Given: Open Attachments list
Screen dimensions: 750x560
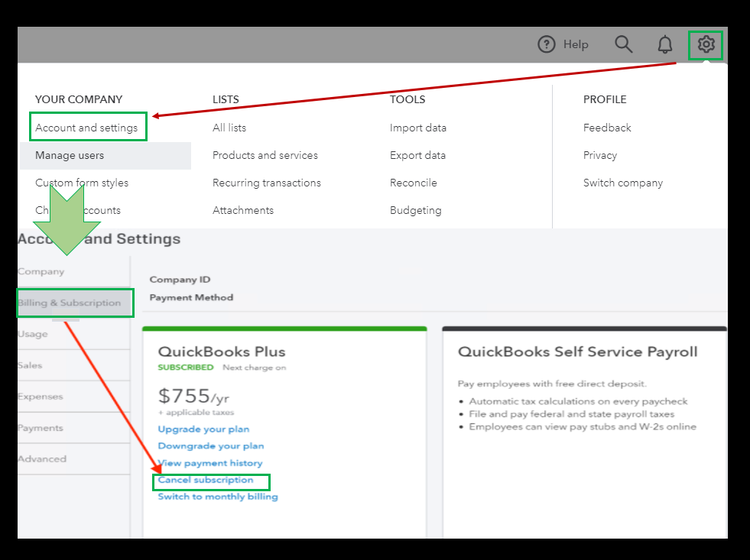Looking at the screenshot, I should 243,210.
